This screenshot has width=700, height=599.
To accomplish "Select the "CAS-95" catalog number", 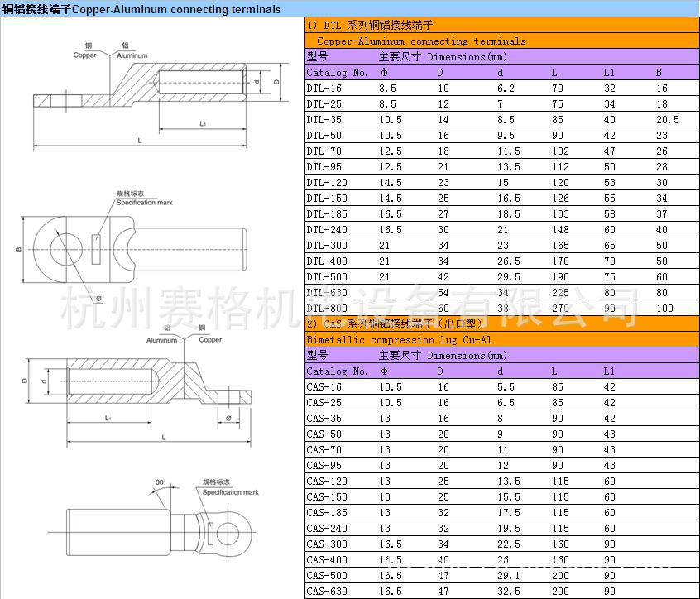I will pos(324,466).
